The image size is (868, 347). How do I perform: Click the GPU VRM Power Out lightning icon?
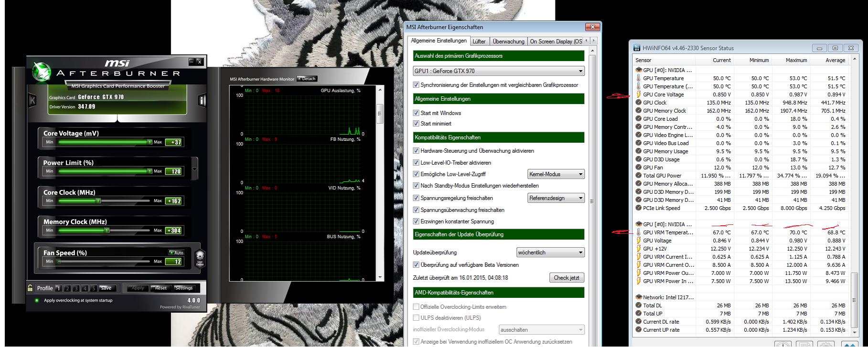639,273
